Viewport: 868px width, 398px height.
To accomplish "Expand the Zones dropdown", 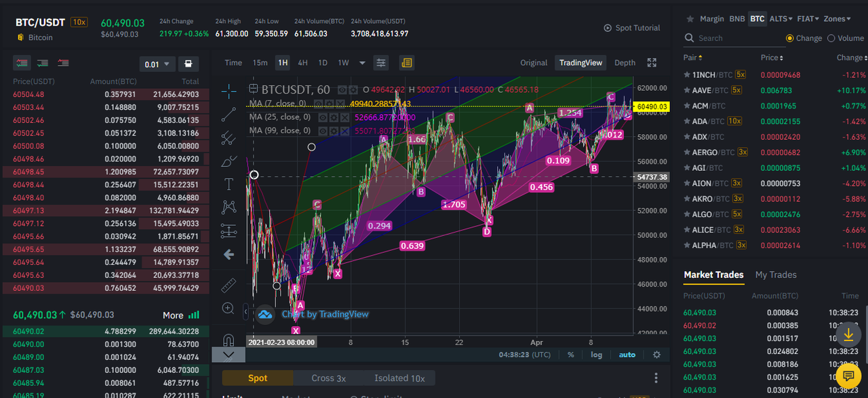I will tap(837, 19).
